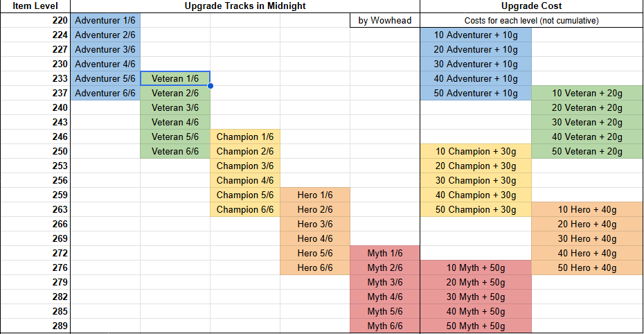Image resolution: width=644 pixels, height=334 pixels.
Task: Click the "Upgrade Tracks in Midnight" header
Action: pos(245,6)
